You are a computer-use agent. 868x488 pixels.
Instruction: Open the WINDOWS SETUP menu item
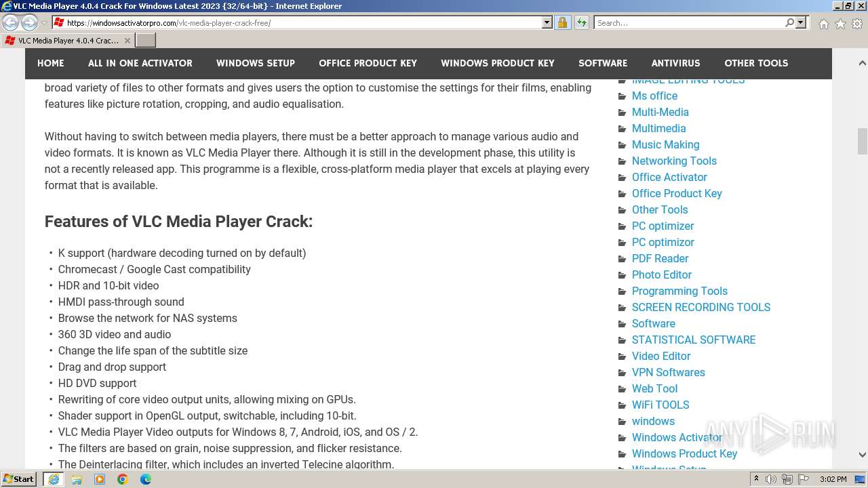click(256, 63)
